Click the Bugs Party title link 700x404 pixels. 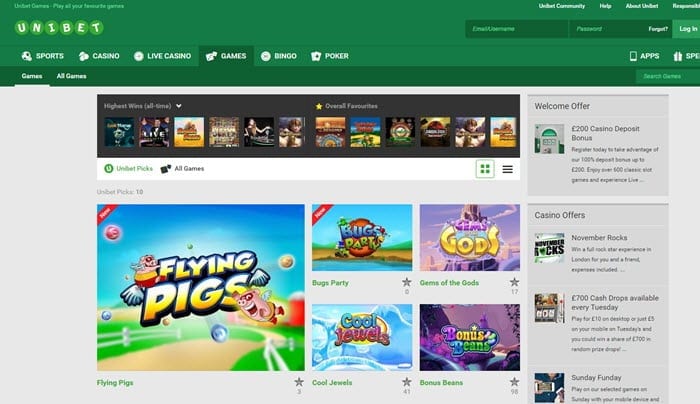tap(330, 283)
